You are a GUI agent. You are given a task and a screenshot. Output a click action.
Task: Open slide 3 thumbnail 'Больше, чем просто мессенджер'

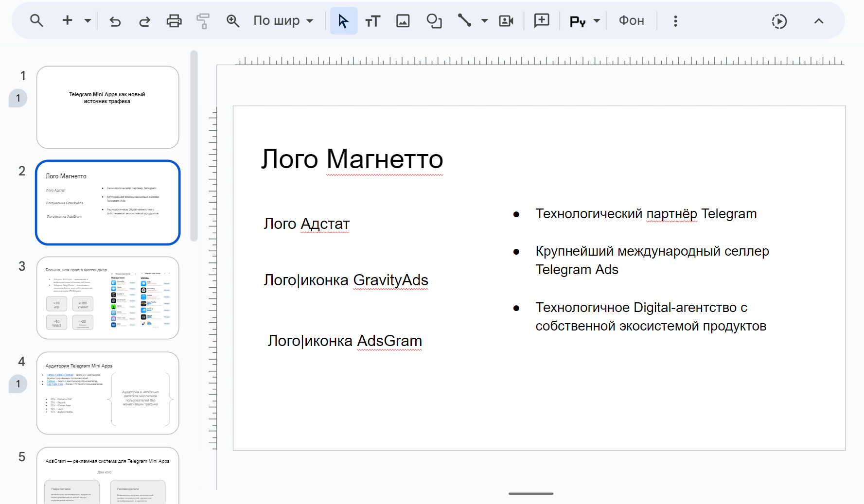point(108,298)
